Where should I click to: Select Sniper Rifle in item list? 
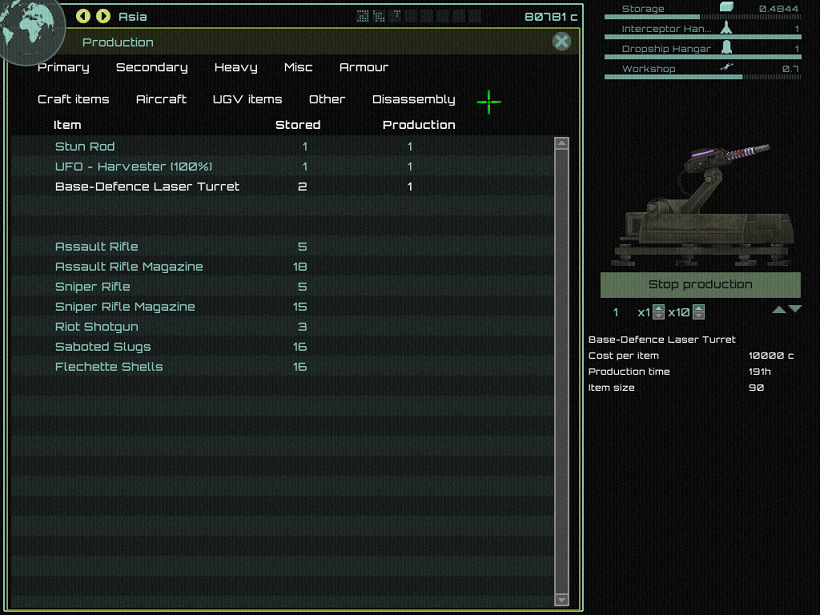pos(282,287)
